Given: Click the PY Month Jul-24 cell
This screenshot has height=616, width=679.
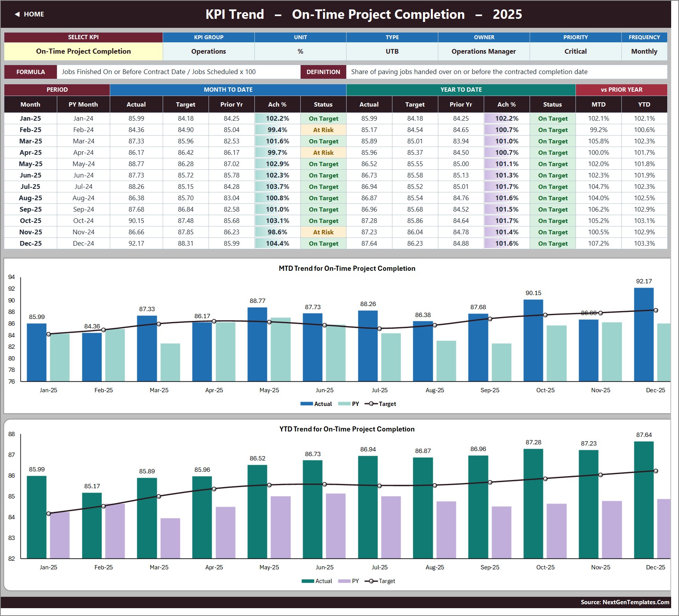Looking at the screenshot, I should (x=84, y=187).
